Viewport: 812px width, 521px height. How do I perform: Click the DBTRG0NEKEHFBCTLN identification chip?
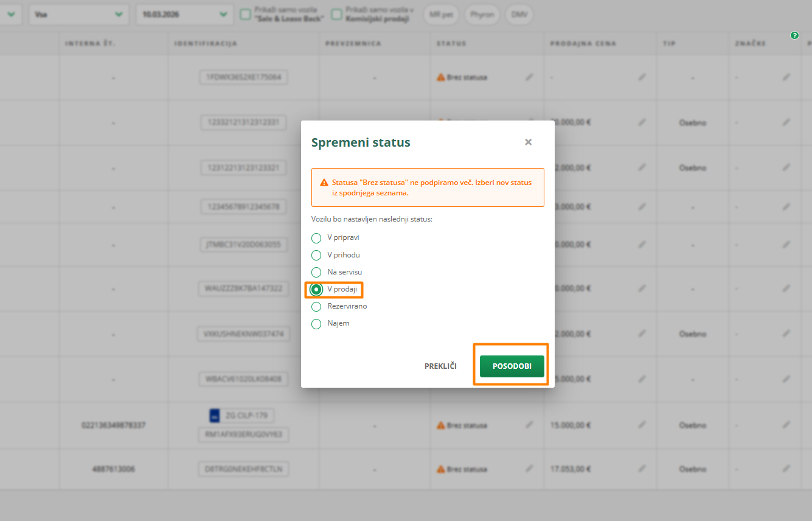(x=243, y=469)
